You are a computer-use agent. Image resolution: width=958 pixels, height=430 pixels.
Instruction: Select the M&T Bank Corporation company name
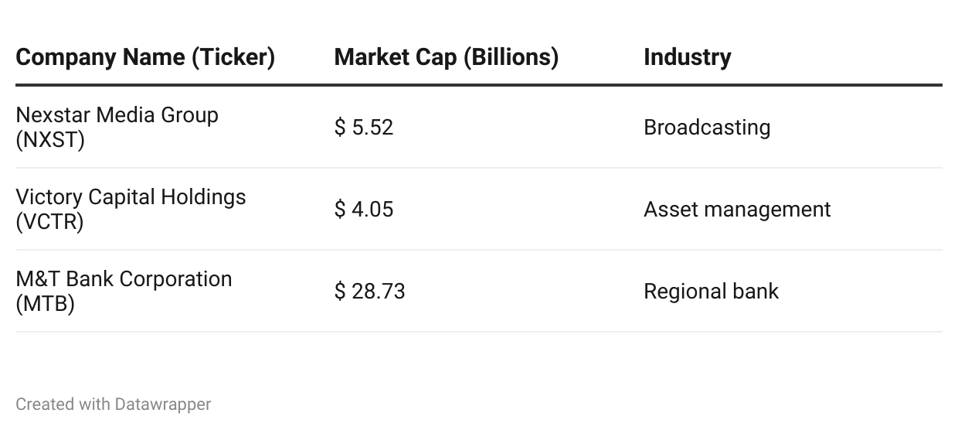click(123, 279)
